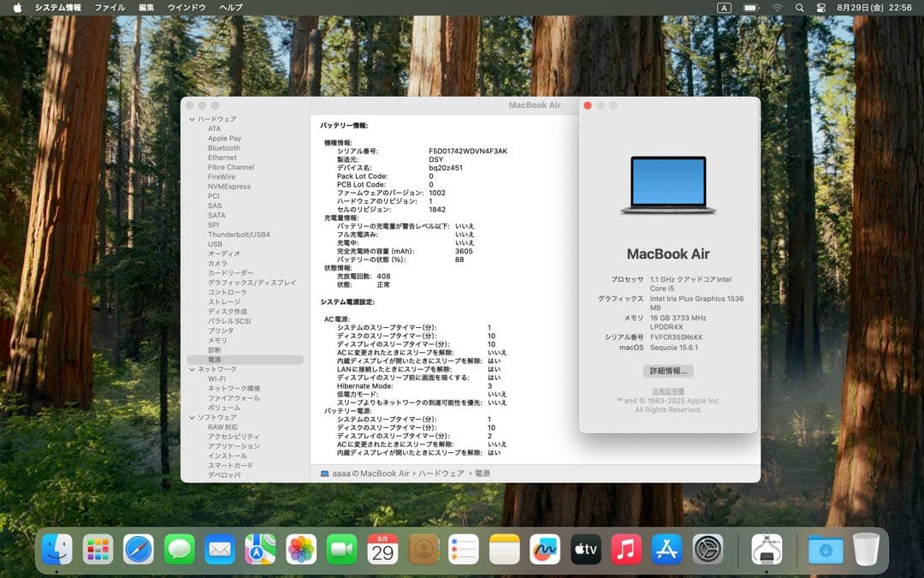Select Bluetooth in the hardware sidebar
Screen dimensions: 924x578
click(225, 147)
